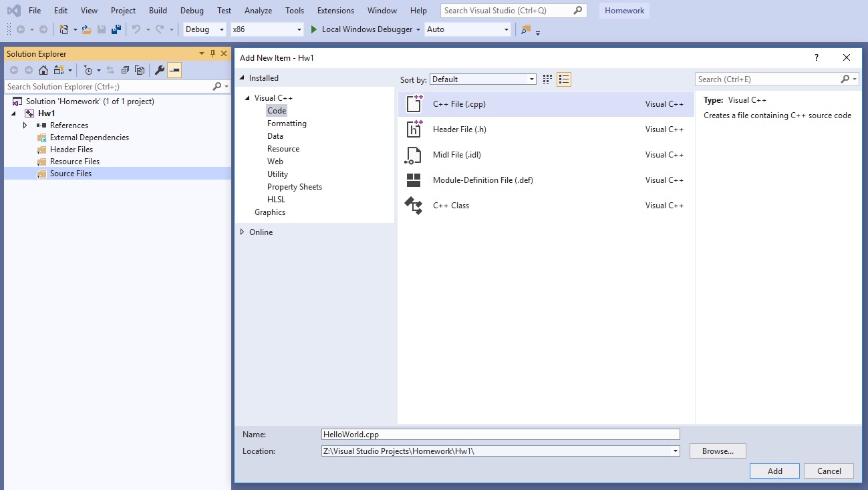Open the Build menu
Screen dimensions: 868x490
(x=158, y=11)
